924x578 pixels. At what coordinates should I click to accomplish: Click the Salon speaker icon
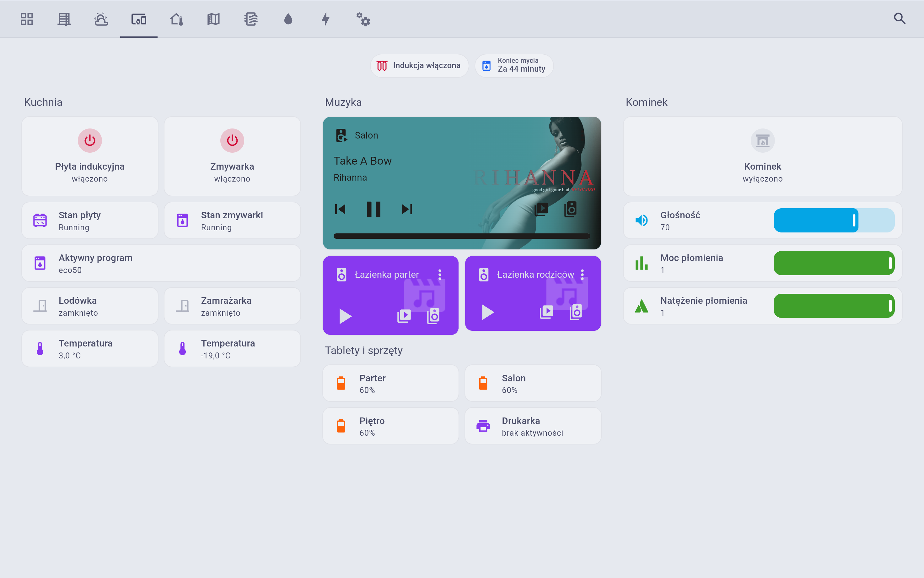(341, 135)
